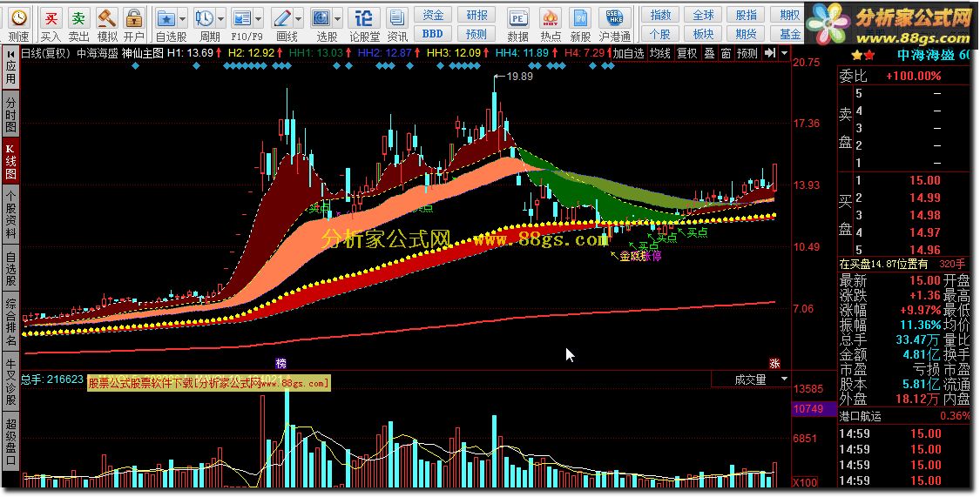Open the F10/F9 info icon

(x=241, y=17)
